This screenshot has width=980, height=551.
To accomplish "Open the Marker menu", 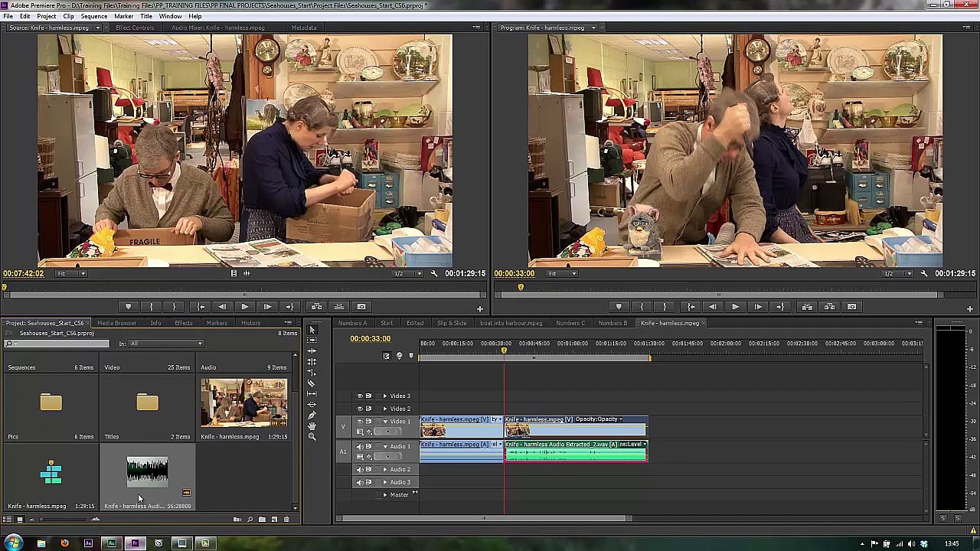I will click(123, 16).
